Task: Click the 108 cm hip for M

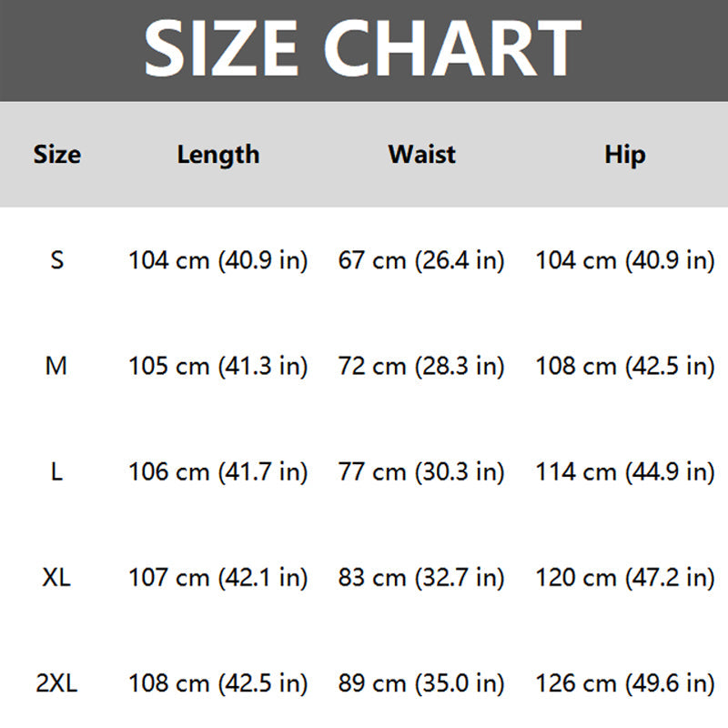Action: [624, 367]
